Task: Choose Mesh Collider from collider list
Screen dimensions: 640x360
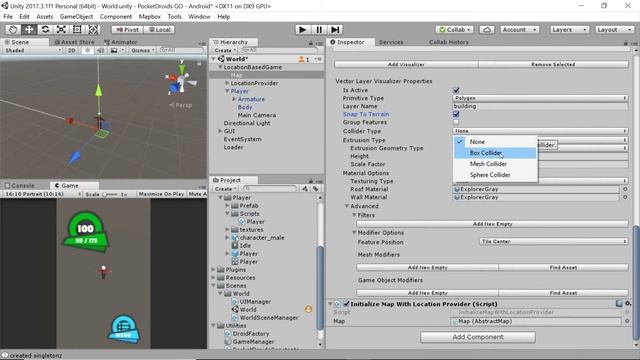Action: coord(495,164)
